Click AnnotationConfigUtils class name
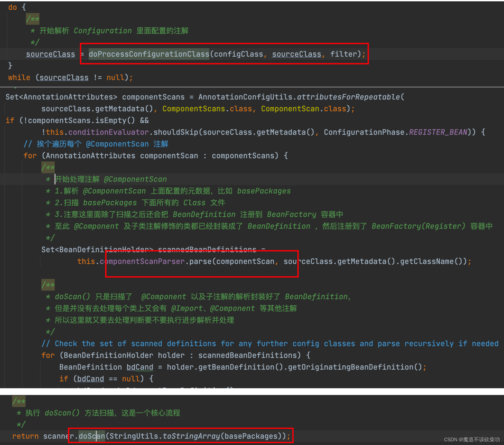Screen dimensions: 504x445 245,97
